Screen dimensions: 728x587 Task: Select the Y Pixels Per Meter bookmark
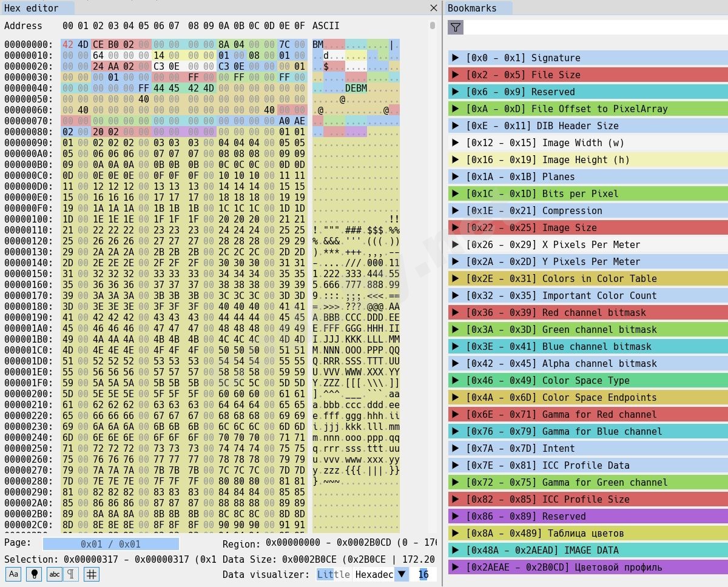588,261
